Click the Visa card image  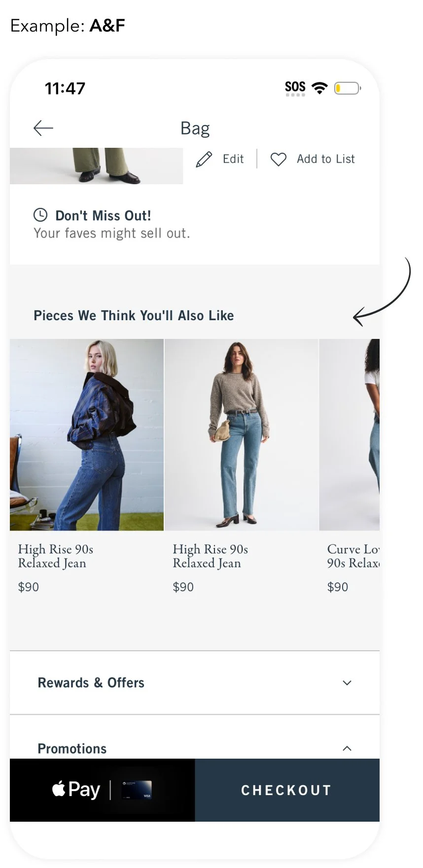click(137, 790)
